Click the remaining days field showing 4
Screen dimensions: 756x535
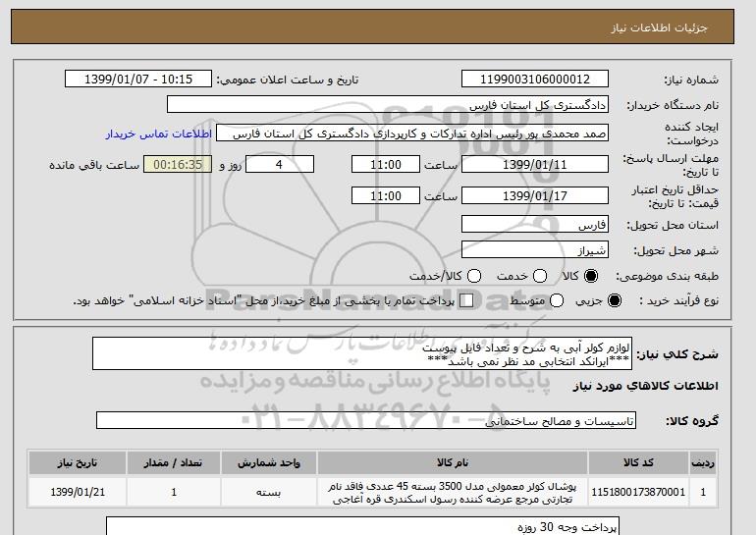(280, 164)
